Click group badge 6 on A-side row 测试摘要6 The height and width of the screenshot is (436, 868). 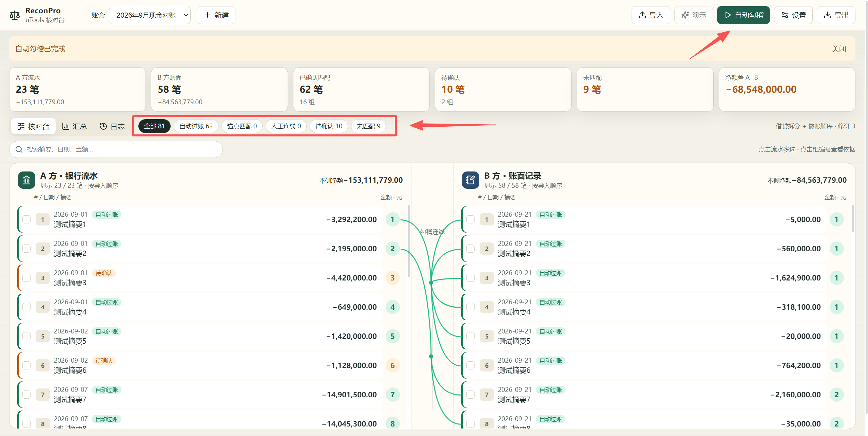click(392, 365)
